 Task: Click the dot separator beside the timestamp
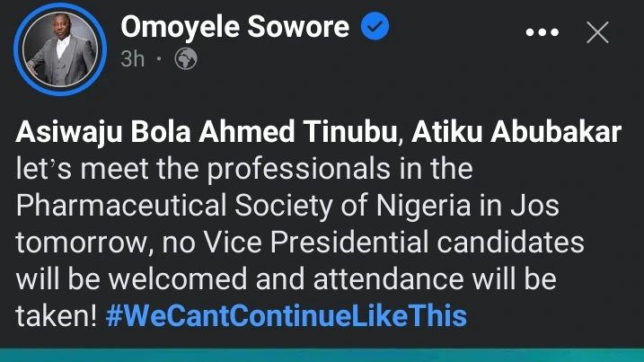[x=159, y=59]
